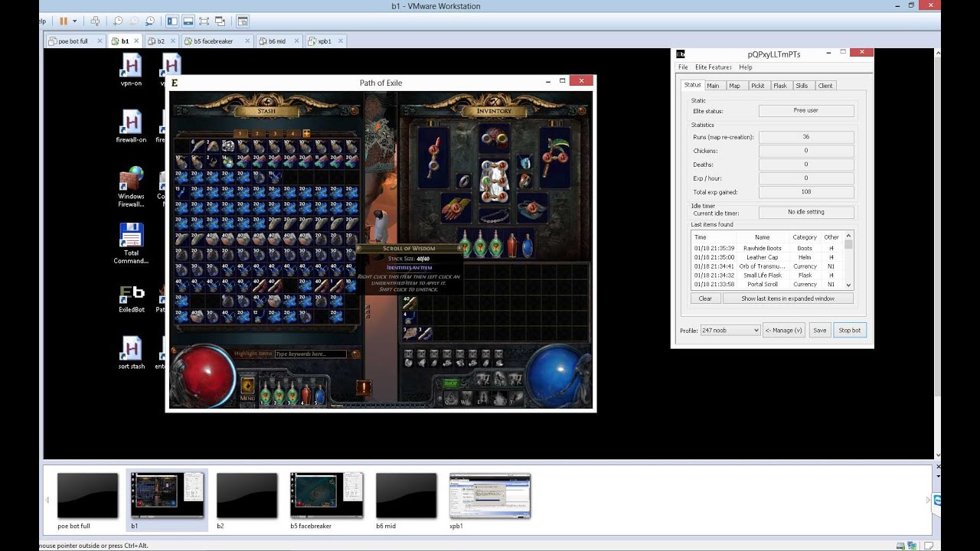Open the dropdown arrow beside the pause icon
This screenshot has width=980, height=551.
click(x=74, y=21)
